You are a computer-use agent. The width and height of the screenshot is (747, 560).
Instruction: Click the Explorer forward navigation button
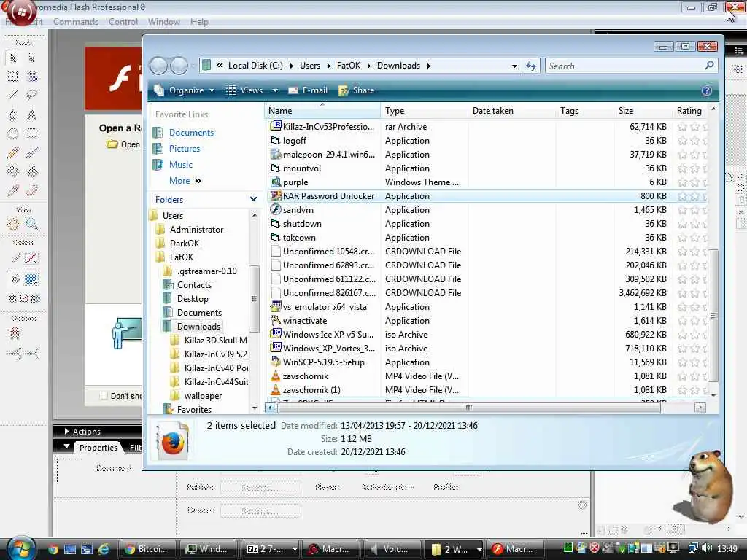click(179, 66)
